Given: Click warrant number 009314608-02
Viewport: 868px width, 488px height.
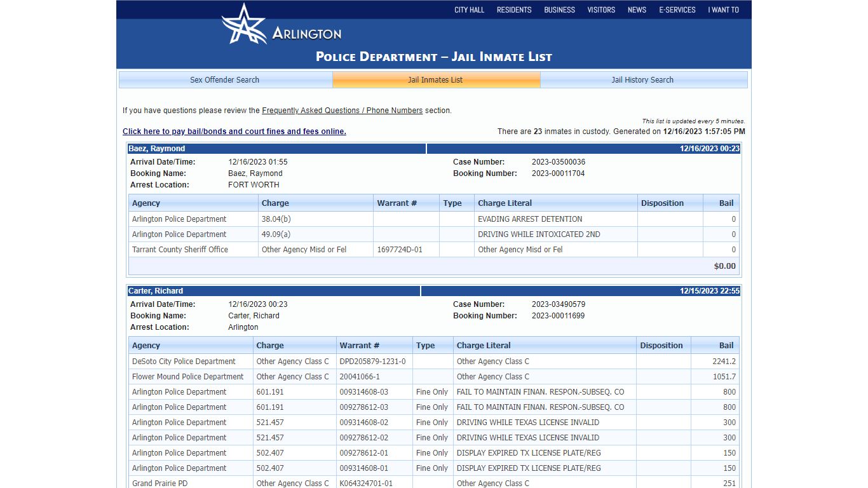Looking at the screenshot, I should (364, 423).
